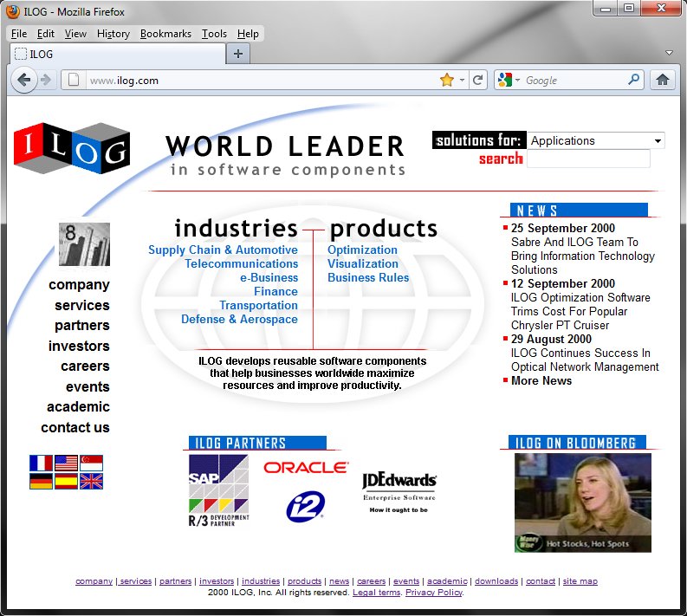Select the United Kingdom flag

(x=92, y=481)
